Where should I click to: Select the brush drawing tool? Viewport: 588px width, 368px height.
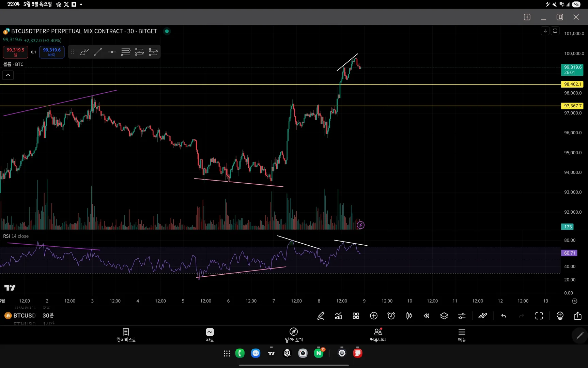coord(84,52)
